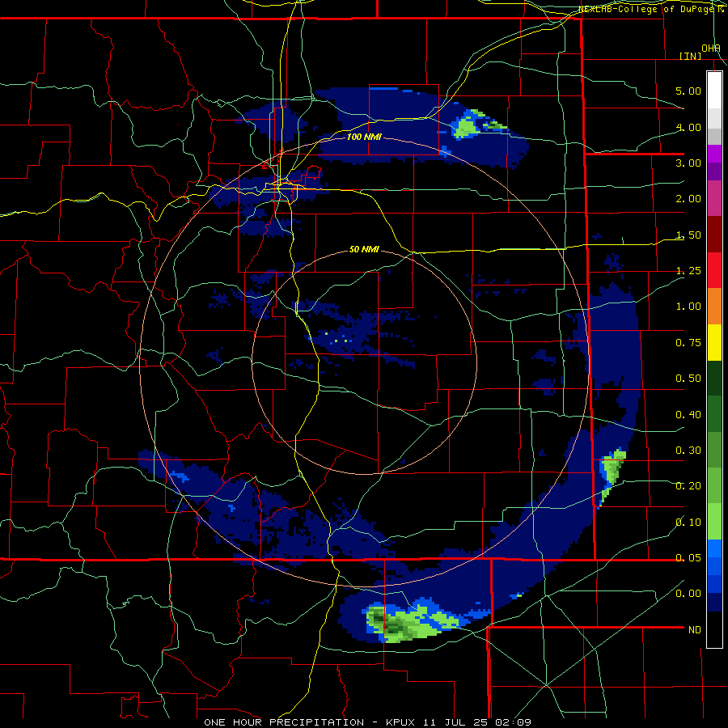
Task: Click the OHA product label
Action: pyautogui.click(x=711, y=48)
